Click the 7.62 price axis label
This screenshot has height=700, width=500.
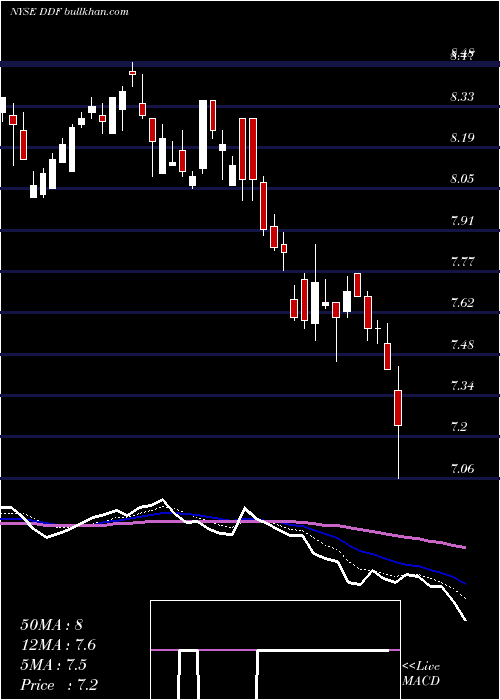pyautogui.click(x=462, y=303)
